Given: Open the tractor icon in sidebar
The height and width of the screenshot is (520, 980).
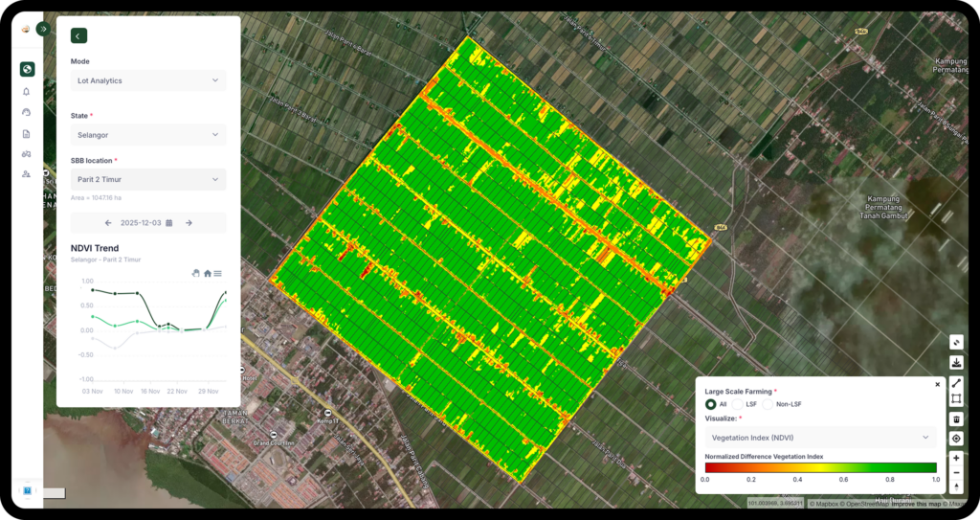Looking at the screenshot, I should (x=27, y=153).
